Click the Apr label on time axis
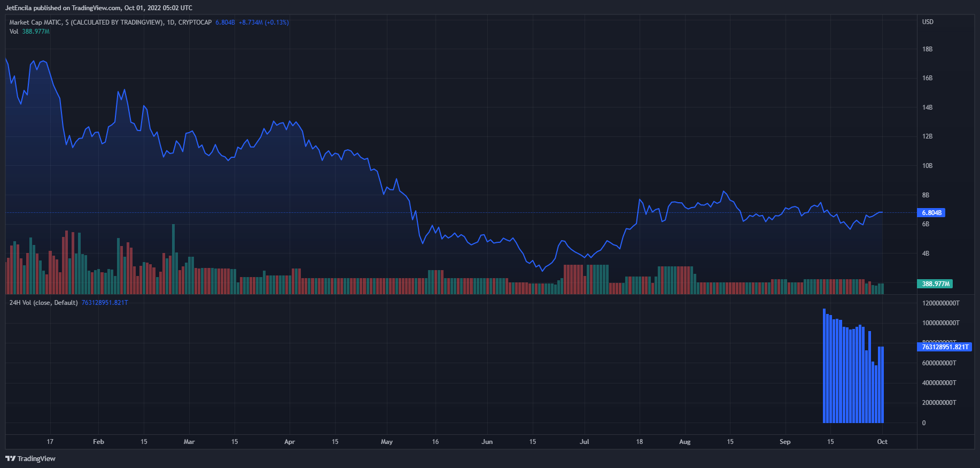This screenshot has height=468, width=980. click(289, 442)
